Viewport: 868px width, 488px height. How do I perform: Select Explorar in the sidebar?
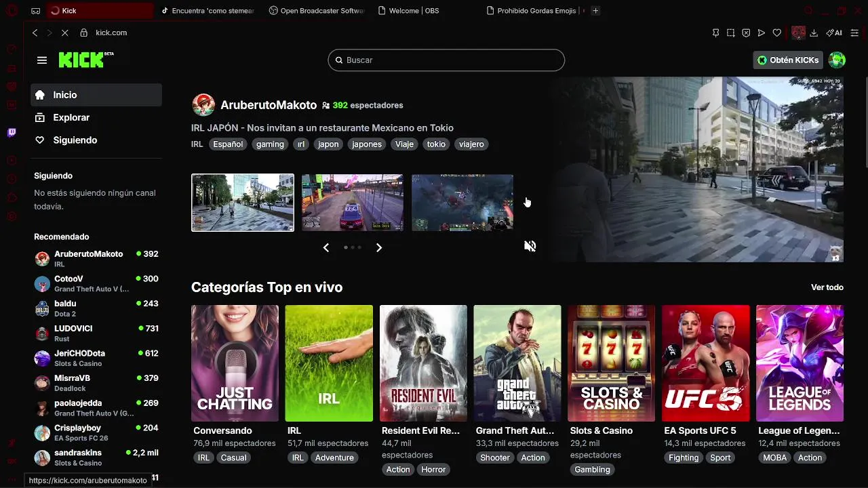point(96,117)
